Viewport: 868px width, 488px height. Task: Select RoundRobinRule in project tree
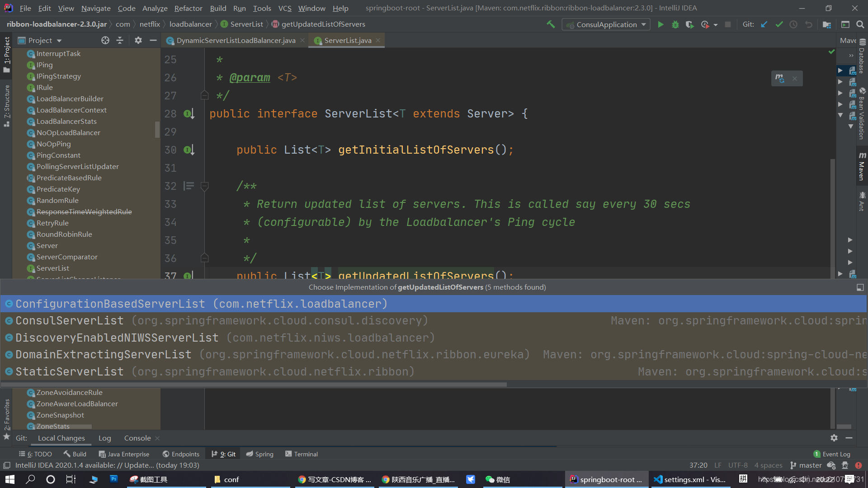tap(64, 234)
